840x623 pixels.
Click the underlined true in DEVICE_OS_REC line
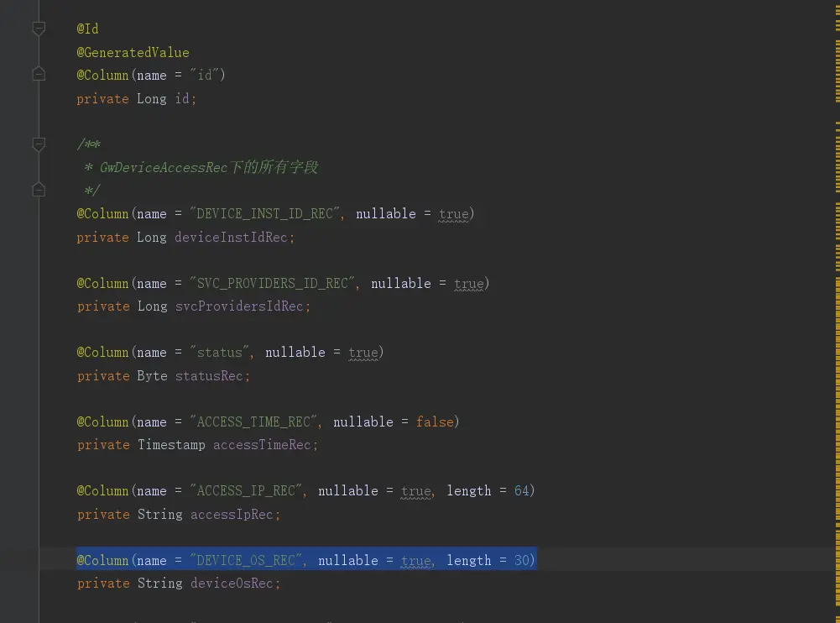click(x=415, y=561)
